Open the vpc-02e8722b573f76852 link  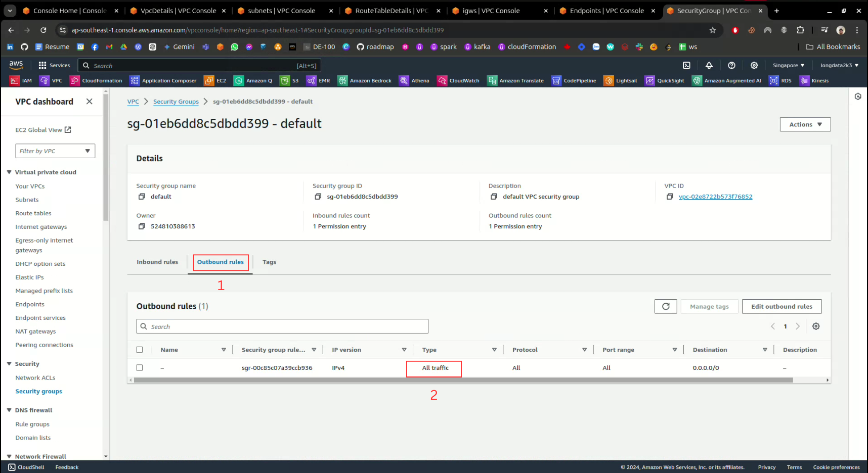(715, 197)
